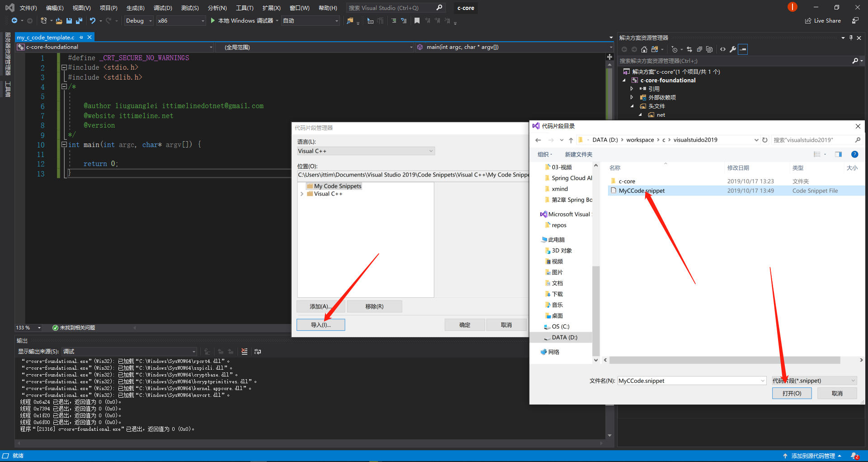This screenshot has width=868, height=462.
Task: Open the 工具(T) menu
Action: pos(245,8)
